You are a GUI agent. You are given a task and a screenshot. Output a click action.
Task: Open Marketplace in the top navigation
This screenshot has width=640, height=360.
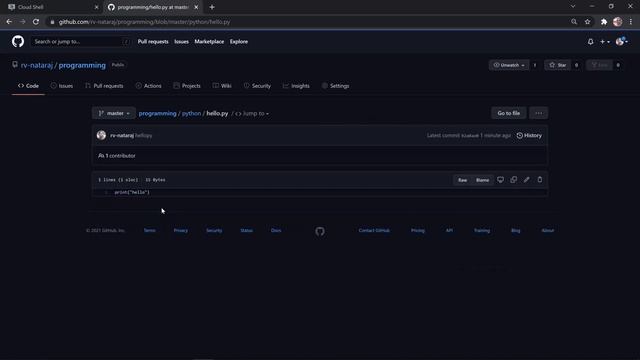[x=209, y=42]
